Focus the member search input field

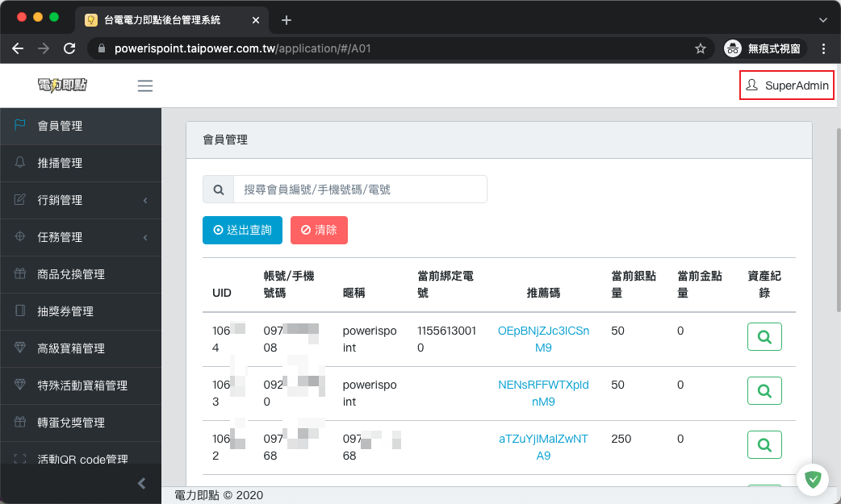(x=360, y=190)
